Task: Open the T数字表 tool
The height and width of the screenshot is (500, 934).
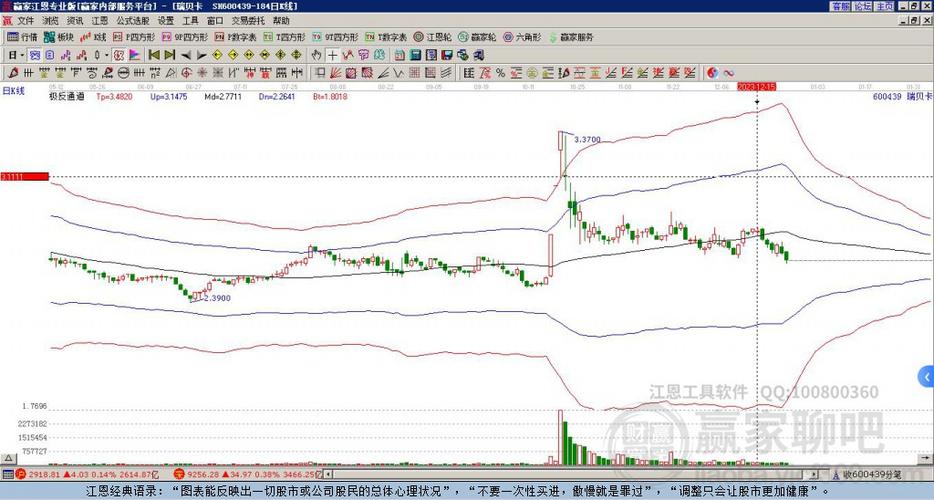Action: 386,37
